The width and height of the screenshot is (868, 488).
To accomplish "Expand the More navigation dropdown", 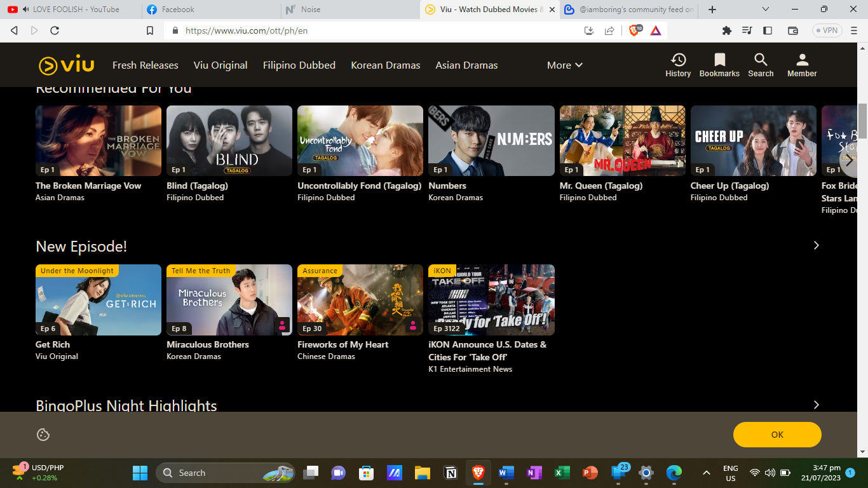I will 565,65.
